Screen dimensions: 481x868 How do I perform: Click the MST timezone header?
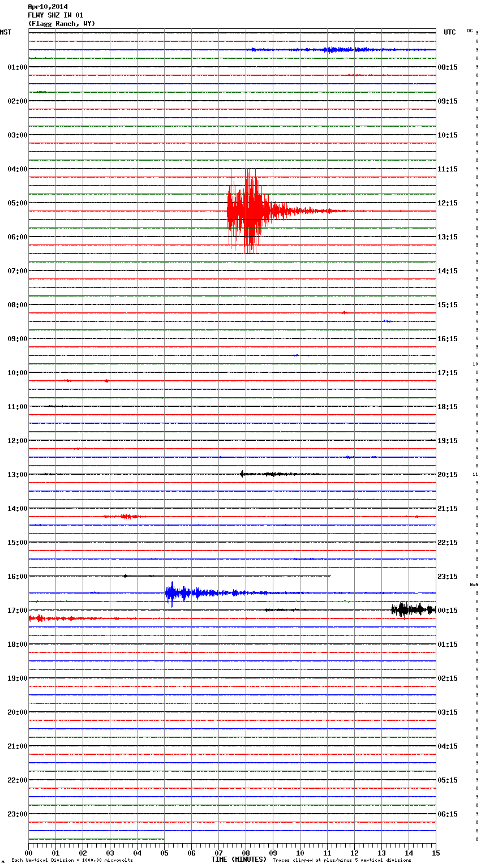(x=6, y=32)
